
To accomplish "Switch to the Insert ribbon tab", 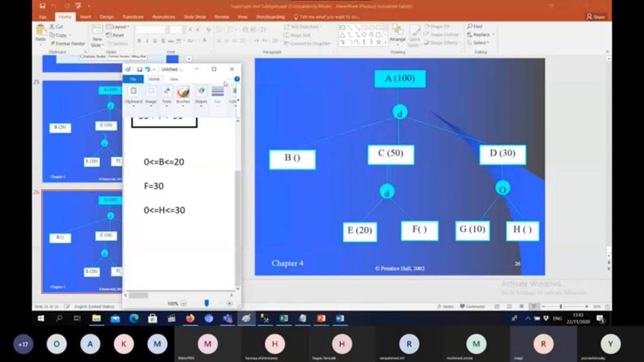I will [86, 17].
